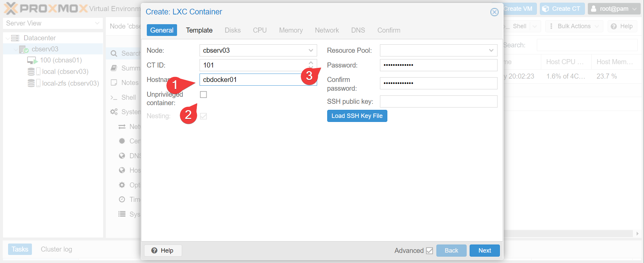This screenshot has height=263, width=644.
Task: Toggle the Nesting checkbox
Action: click(x=204, y=116)
